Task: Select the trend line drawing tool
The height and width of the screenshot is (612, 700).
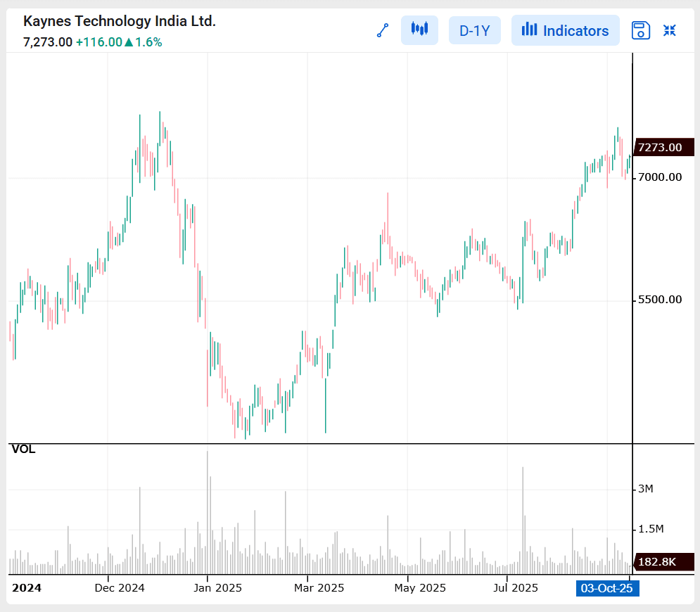Action: coord(383,30)
